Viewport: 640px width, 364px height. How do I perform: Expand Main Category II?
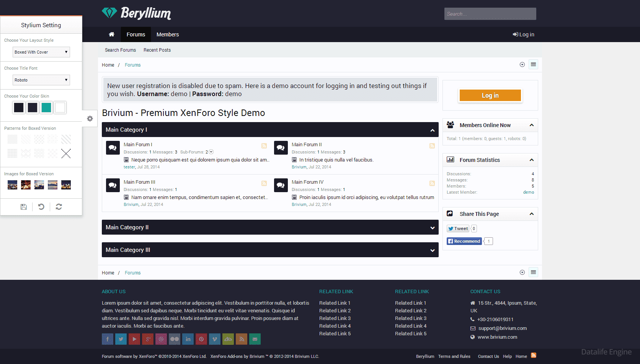[x=433, y=228]
